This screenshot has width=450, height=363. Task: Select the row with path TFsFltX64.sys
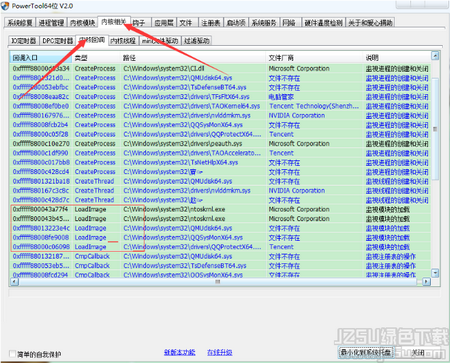[x=220, y=97]
